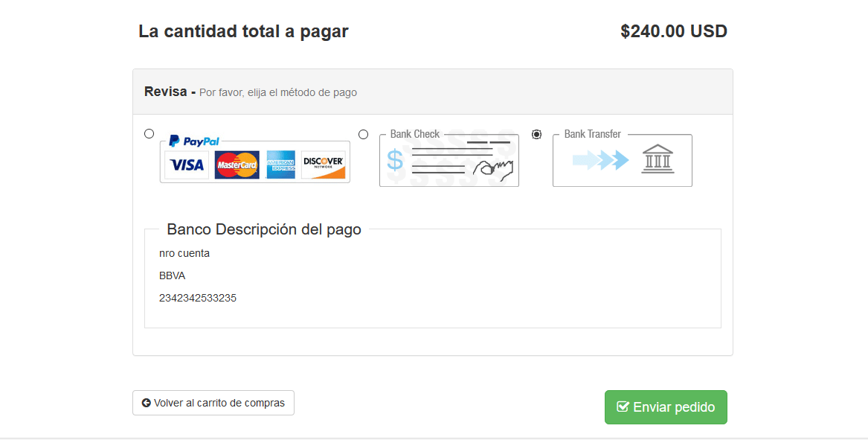868x440 pixels.
Task: Click the Discover Network card icon
Action: tap(324, 165)
